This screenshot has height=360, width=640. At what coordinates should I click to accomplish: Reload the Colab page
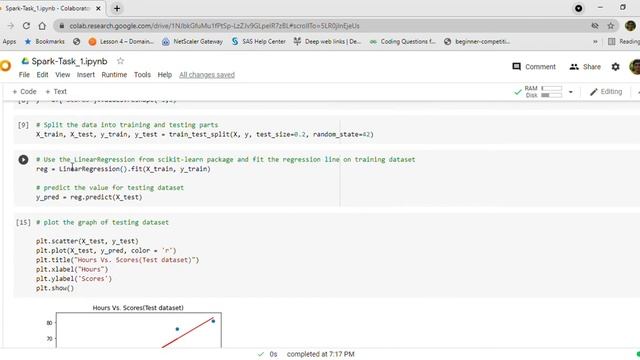[x=26, y=26]
